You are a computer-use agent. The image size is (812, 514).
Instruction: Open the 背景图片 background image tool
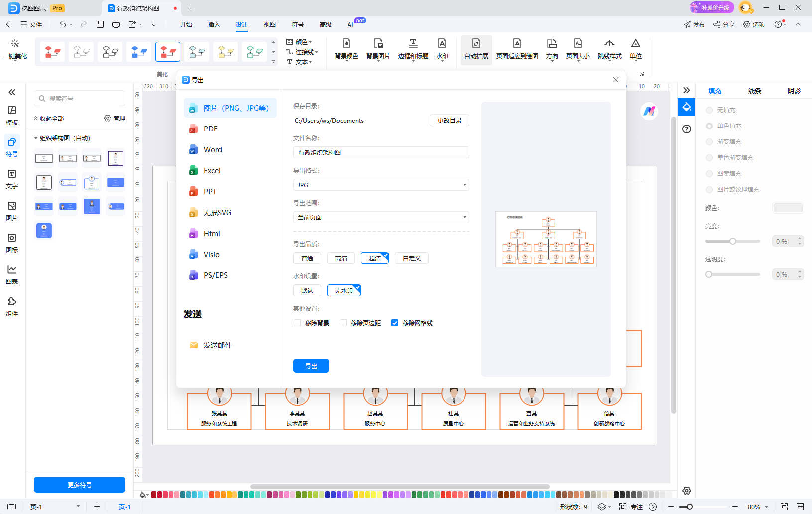(x=378, y=49)
